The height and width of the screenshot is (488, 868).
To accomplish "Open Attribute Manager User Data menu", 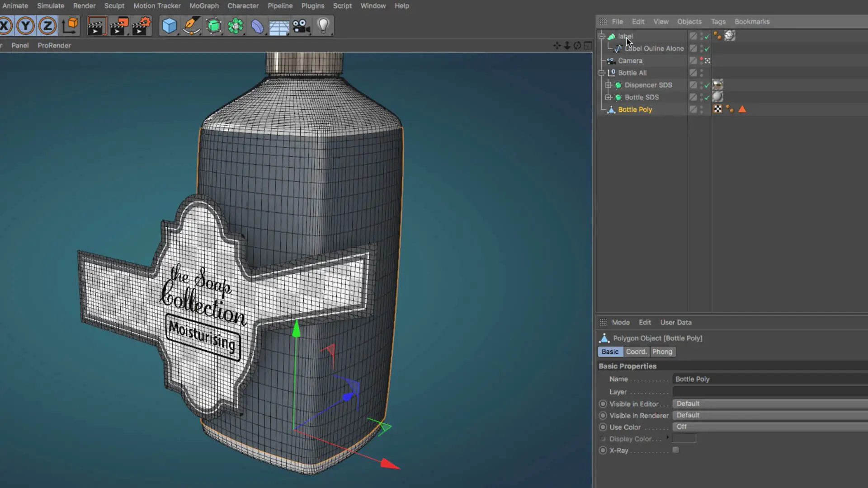I will pos(676,323).
